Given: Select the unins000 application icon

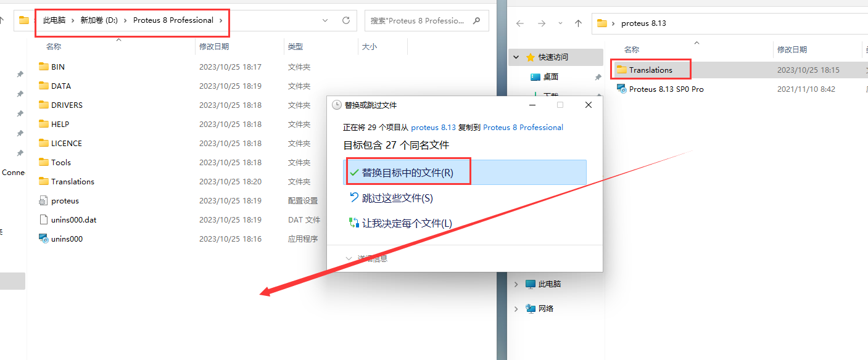Looking at the screenshot, I should [43, 239].
